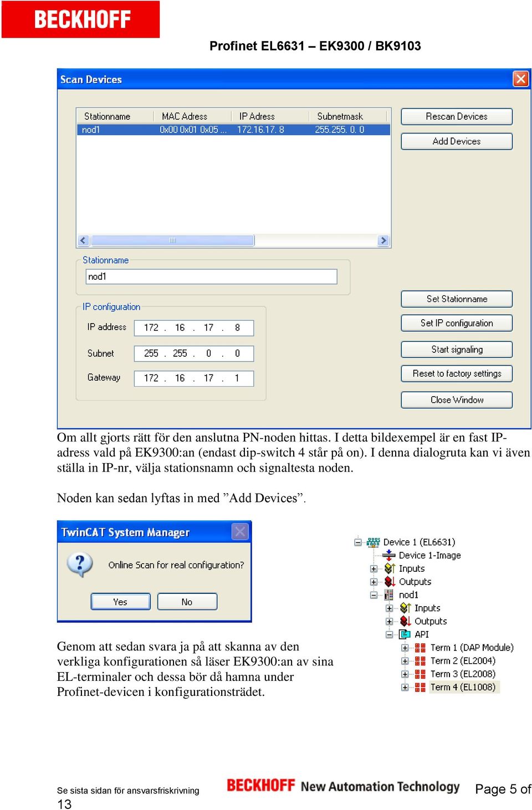532x810 pixels.
Task: Expand Inputs under Device 1
Action: pyautogui.click(x=374, y=568)
